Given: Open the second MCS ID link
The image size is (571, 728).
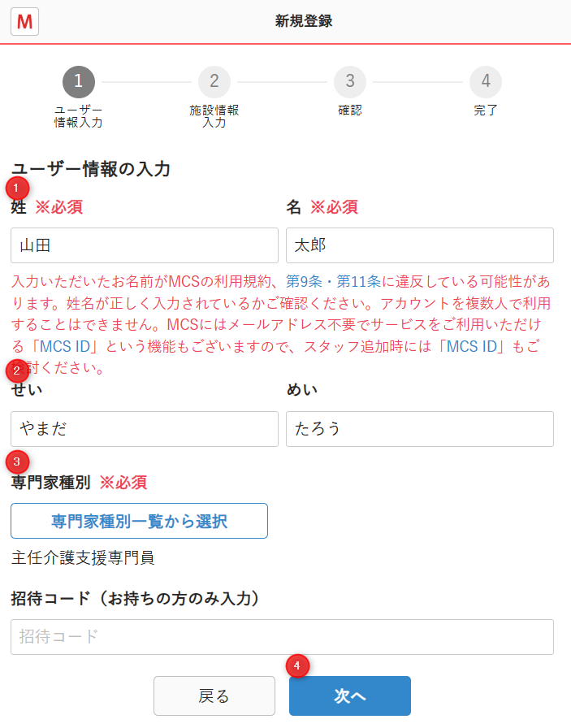Looking at the screenshot, I should pos(472,346).
